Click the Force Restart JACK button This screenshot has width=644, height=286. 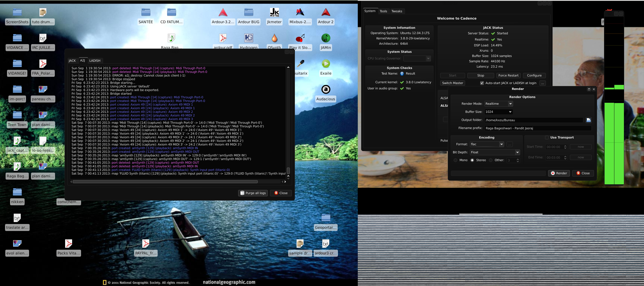click(x=508, y=75)
